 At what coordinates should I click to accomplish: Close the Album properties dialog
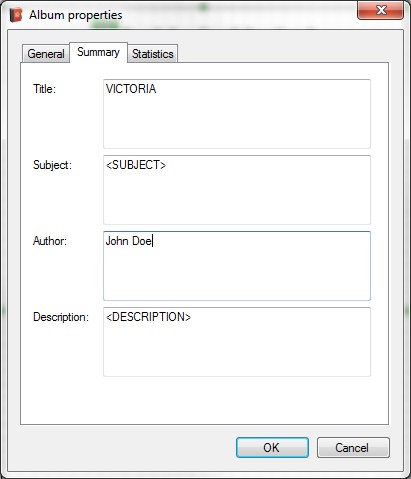click(x=380, y=10)
